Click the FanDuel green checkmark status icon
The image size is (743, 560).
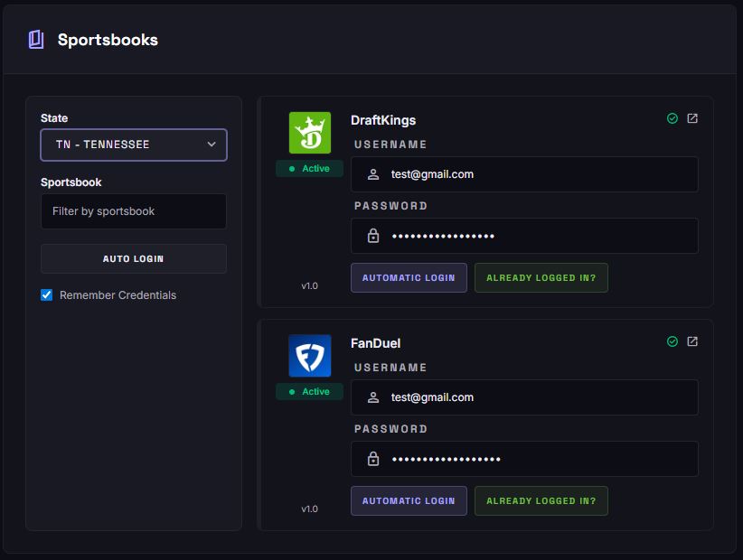coord(672,341)
